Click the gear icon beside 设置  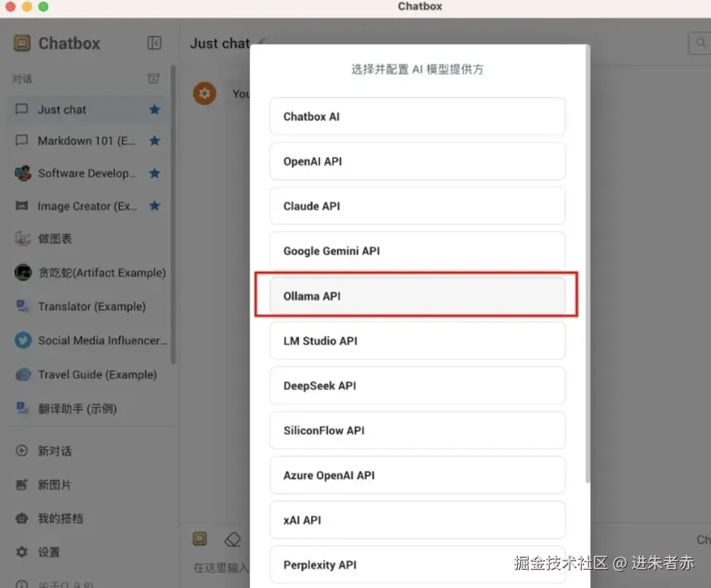tap(22, 552)
